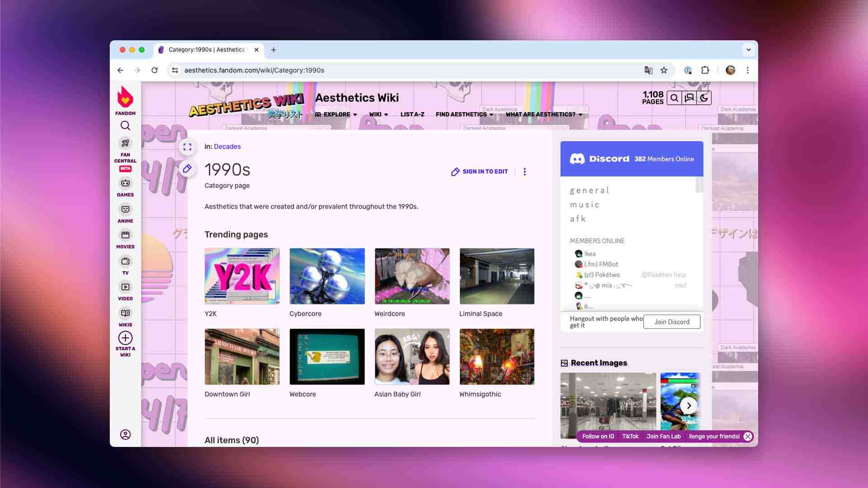Click the Aesthetics Wiki logo image
The width and height of the screenshot is (868, 488).
tap(247, 106)
